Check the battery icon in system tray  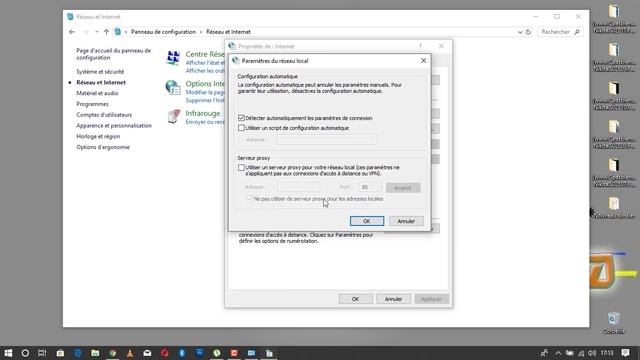tap(569, 353)
